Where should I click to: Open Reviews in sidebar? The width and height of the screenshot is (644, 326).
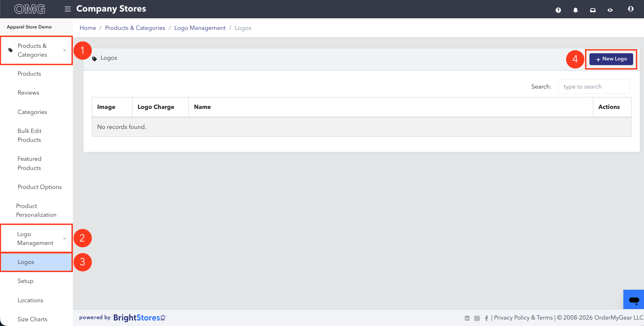(x=28, y=93)
